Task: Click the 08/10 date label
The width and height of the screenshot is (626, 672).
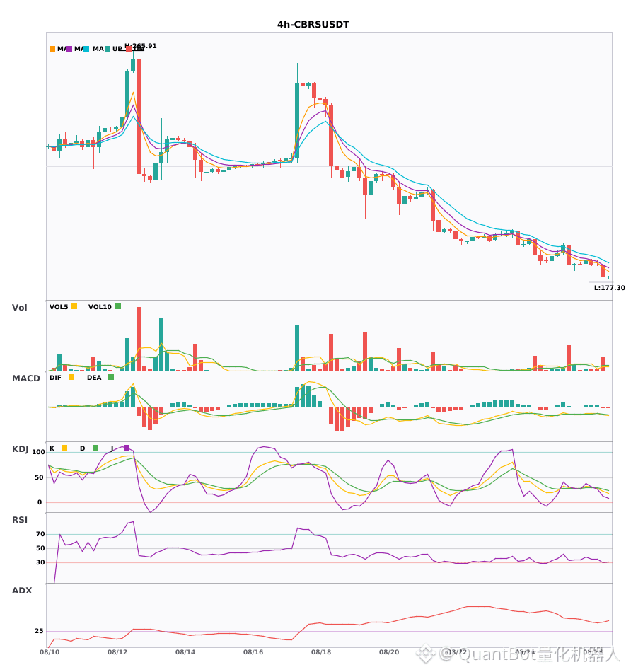Action: tap(50, 652)
